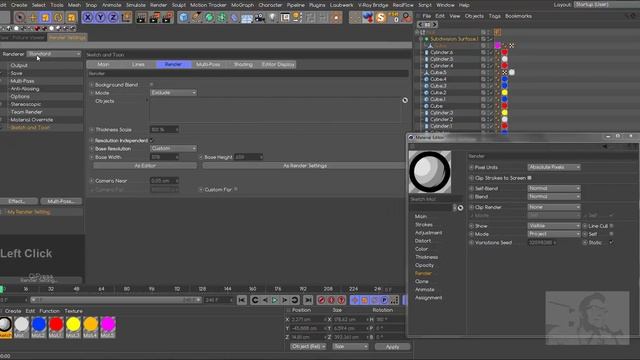This screenshot has height=360, width=640.
Task: Toggle the coordinate system icon
Action: (126, 18)
